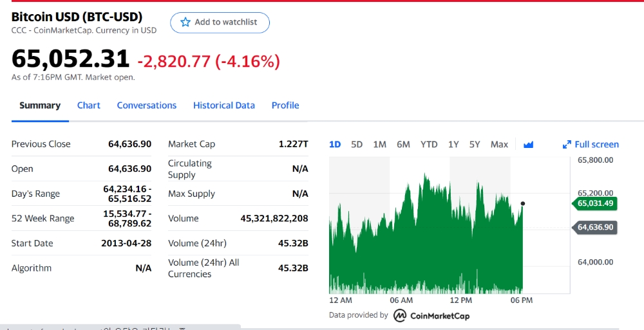Click the 12 AM time axis label

341,300
